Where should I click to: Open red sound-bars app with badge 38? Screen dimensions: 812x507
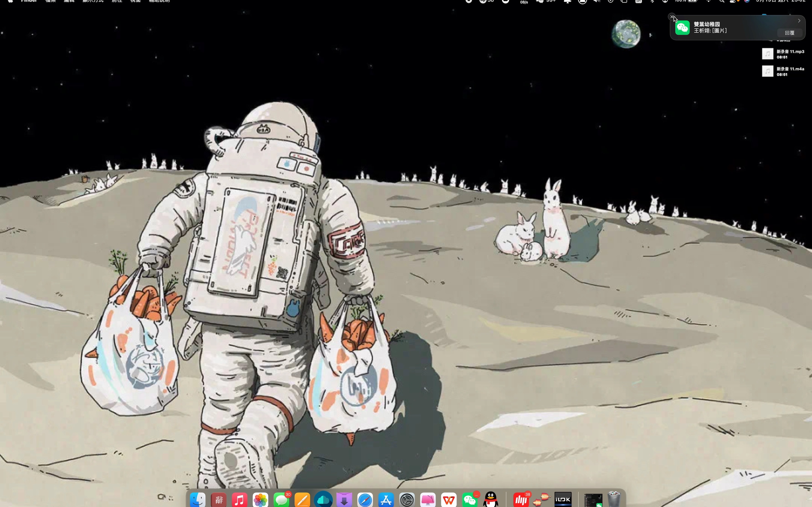pyautogui.click(x=521, y=500)
